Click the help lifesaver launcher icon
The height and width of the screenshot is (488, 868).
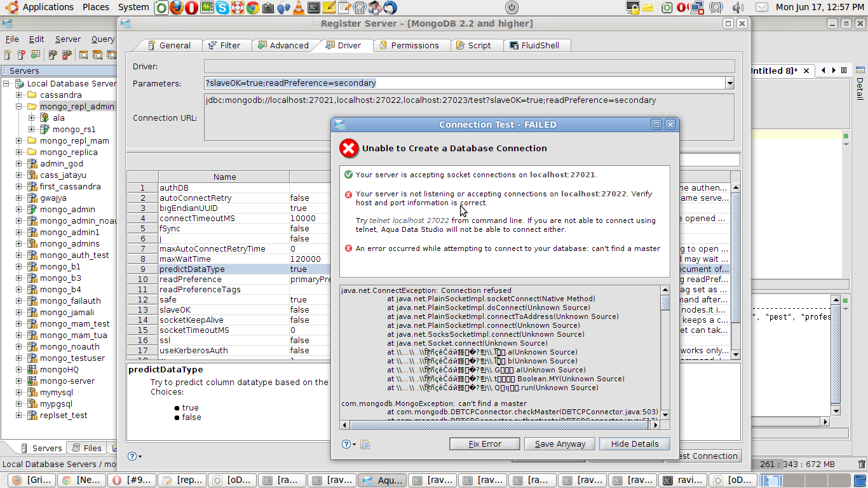click(x=237, y=8)
